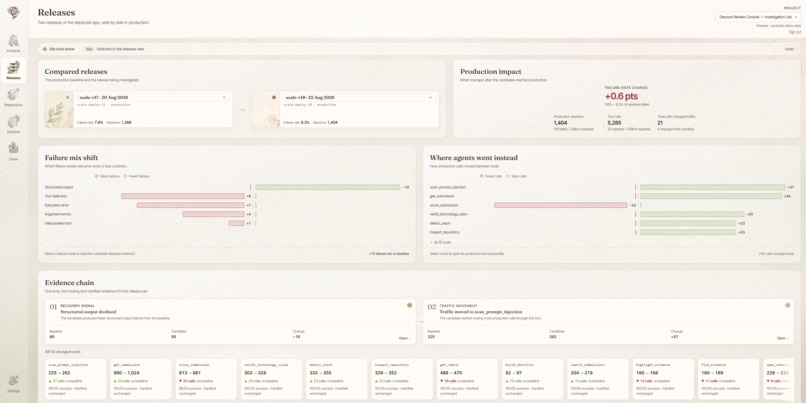Open the build_shortlist tool card 82 → 97
806x403 pixels.
(x=533, y=379)
